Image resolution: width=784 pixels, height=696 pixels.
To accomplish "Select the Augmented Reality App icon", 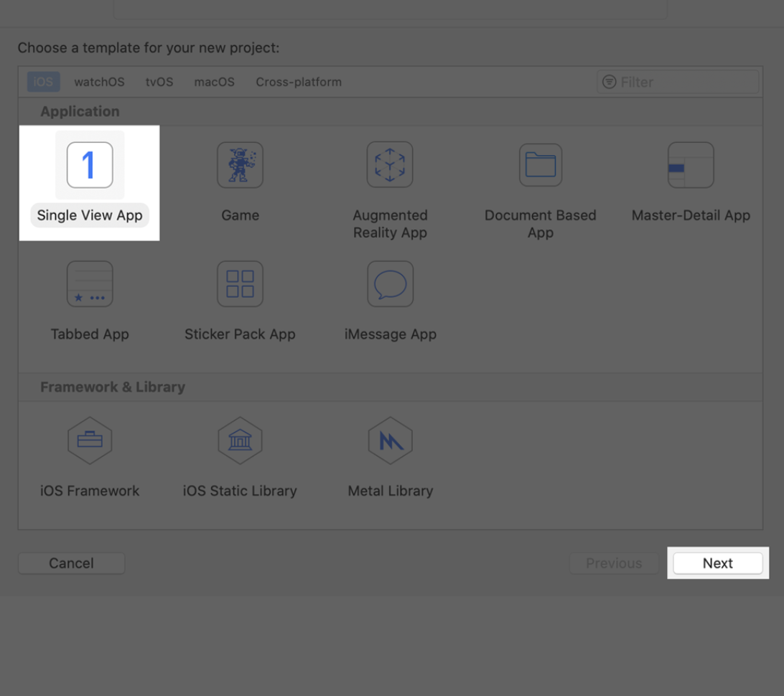I will pyautogui.click(x=390, y=164).
